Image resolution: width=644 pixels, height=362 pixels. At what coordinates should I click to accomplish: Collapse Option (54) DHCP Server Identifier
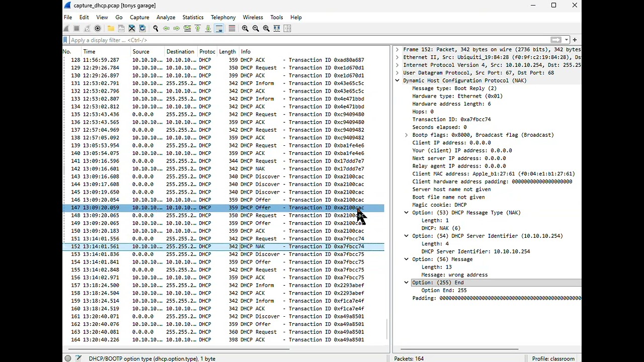407,236
